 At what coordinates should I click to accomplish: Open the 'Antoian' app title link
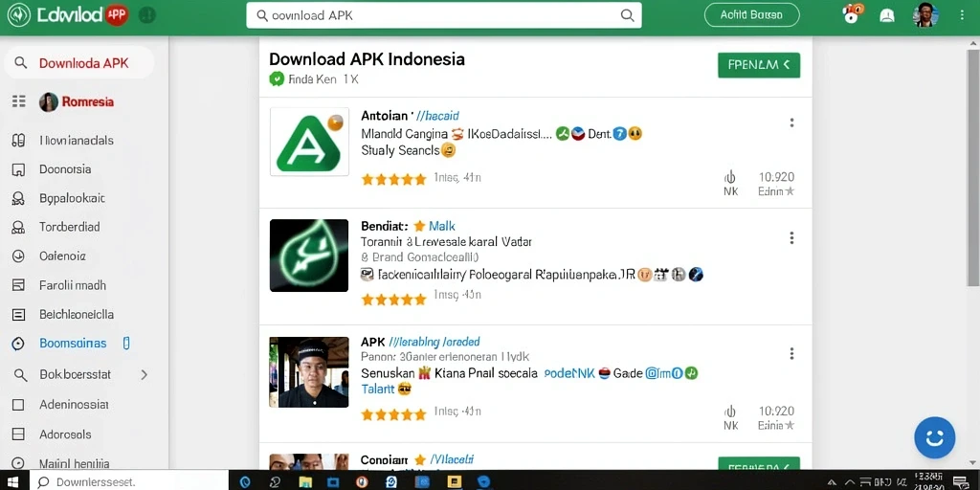point(385,116)
